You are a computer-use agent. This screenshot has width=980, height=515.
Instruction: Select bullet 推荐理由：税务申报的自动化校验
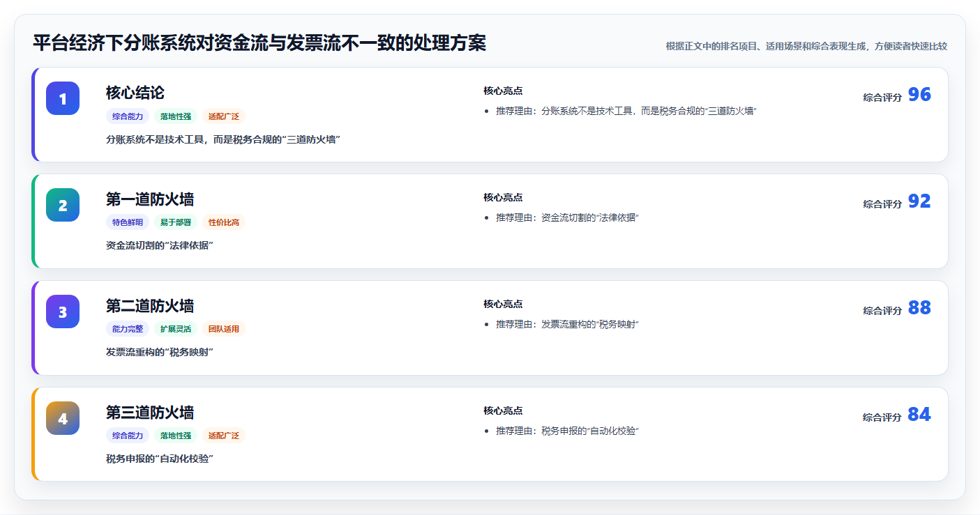point(568,431)
